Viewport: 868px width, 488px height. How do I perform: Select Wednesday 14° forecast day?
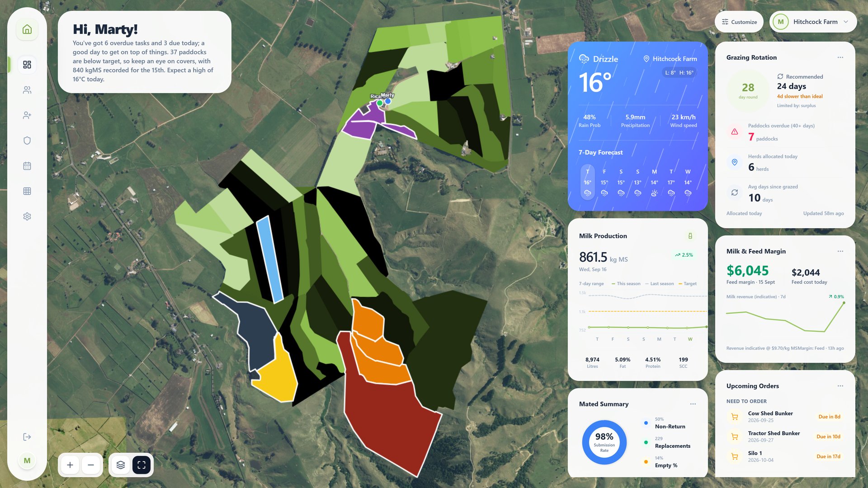pyautogui.click(x=688, y=182)
